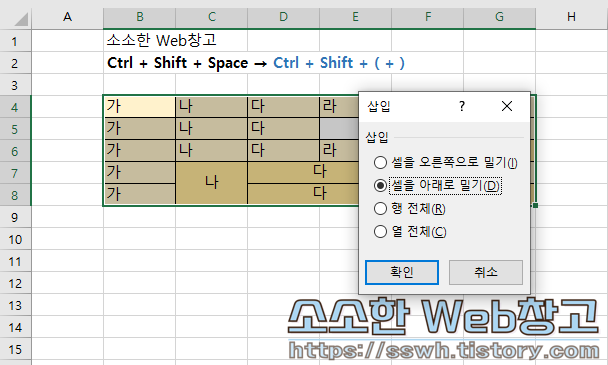The width and height of the screenshot is (608, 365).
Task: Click cell C4 containing 나
Action: tap(212, 107)
